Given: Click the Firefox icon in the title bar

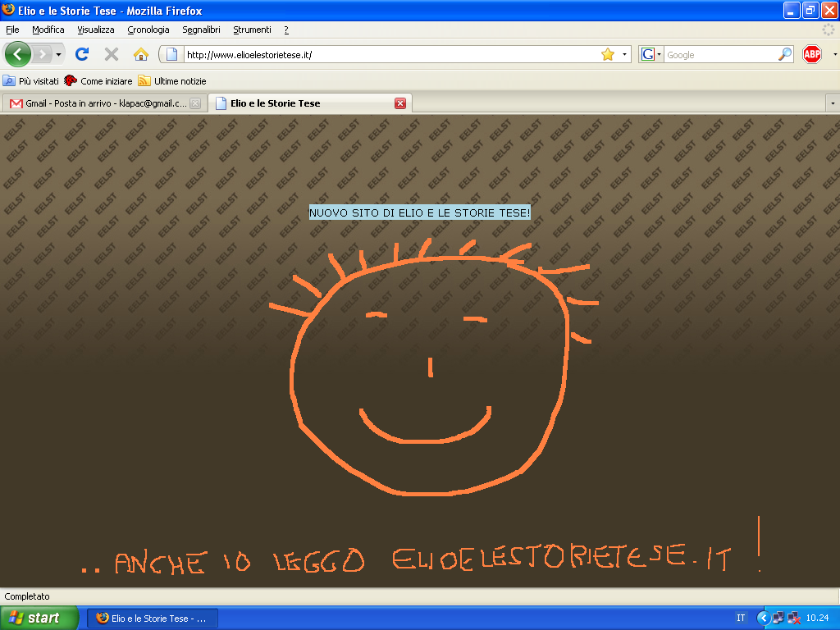Looking at the screenshot, I should click(x=8, y=10).
